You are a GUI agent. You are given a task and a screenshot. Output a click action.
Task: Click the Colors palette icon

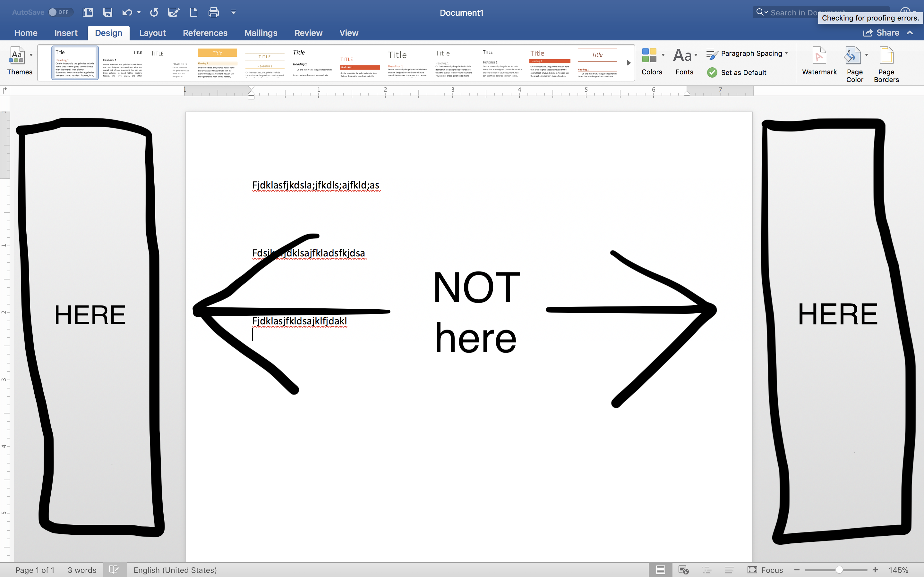[x=649, y=55]
